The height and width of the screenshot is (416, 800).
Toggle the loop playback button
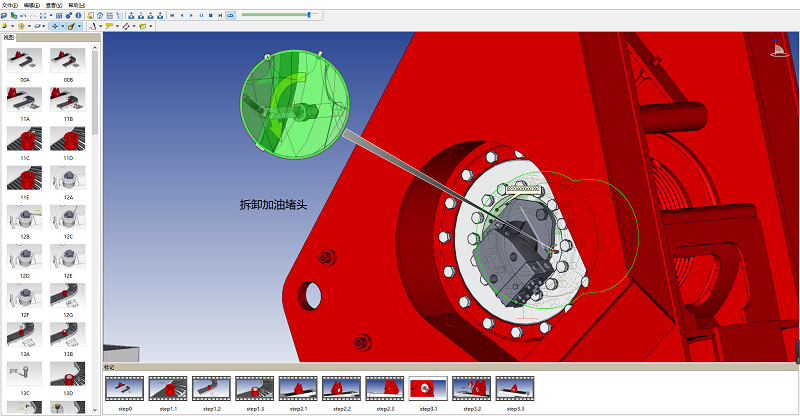[231, 16]
